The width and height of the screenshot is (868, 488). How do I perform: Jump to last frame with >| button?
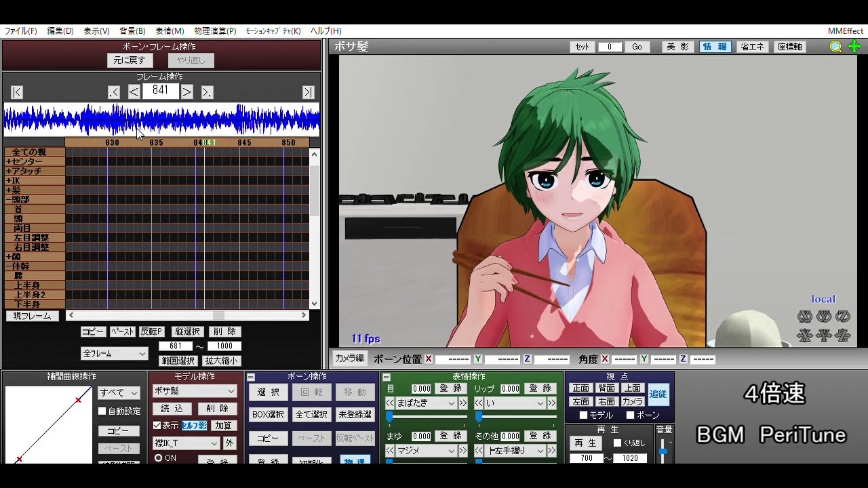click(x=309, y=92)
